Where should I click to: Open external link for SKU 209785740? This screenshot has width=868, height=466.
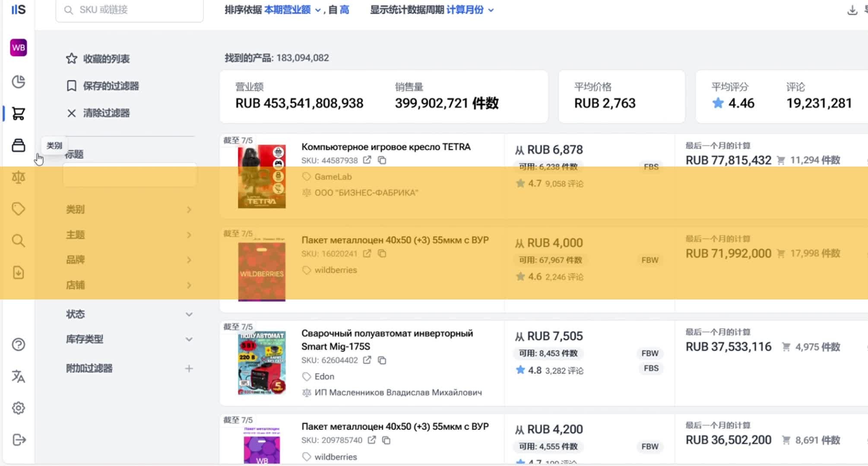point(371,440)
